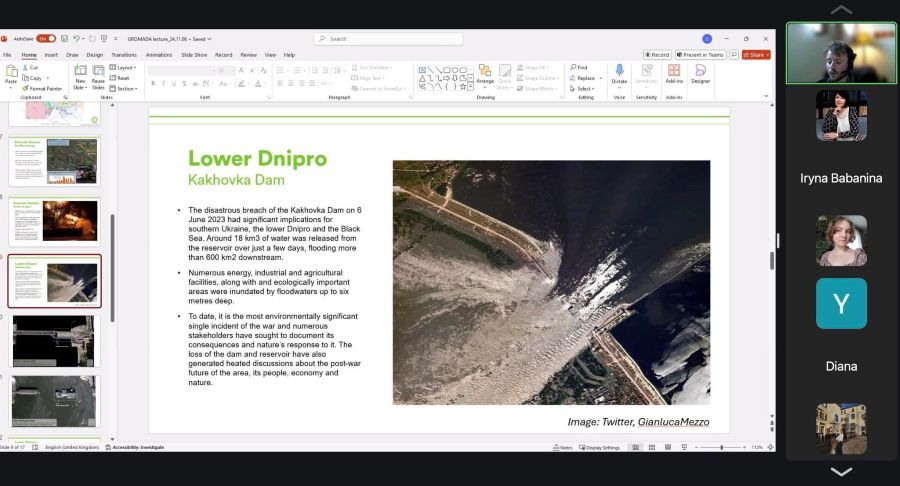This screenshot has height=486, width=900.
Task: Toggle numbered list
Action: pyautogui.click(x=297, y=70)
